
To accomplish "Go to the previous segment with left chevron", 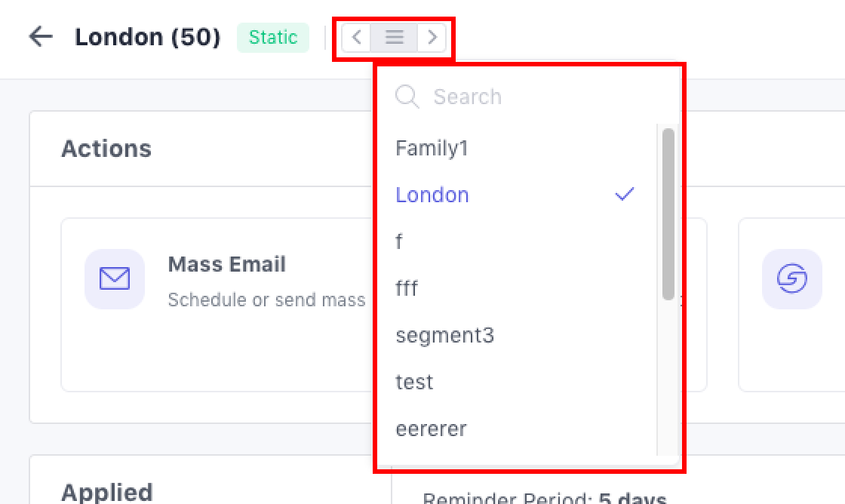I will coord(357,37).
